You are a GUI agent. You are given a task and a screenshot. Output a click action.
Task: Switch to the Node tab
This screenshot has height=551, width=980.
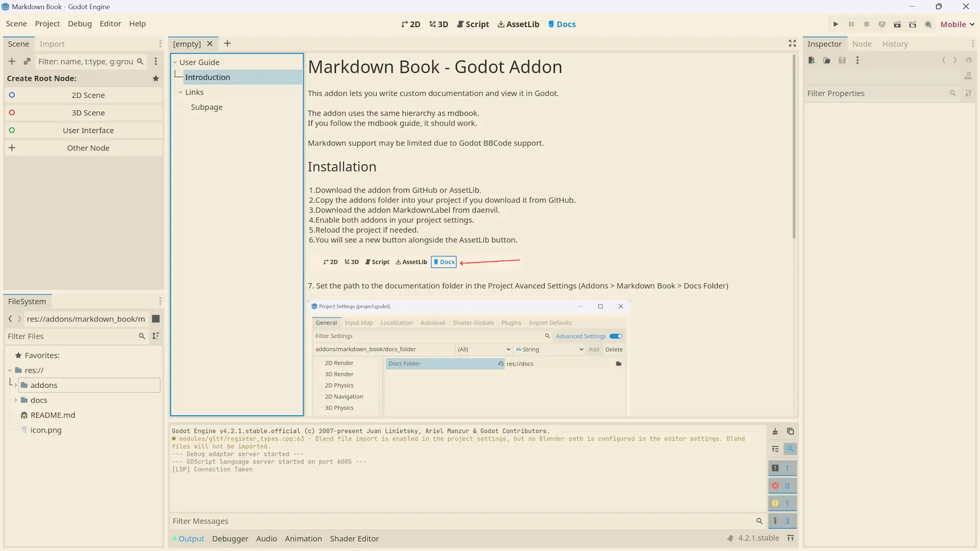(862, 44)
